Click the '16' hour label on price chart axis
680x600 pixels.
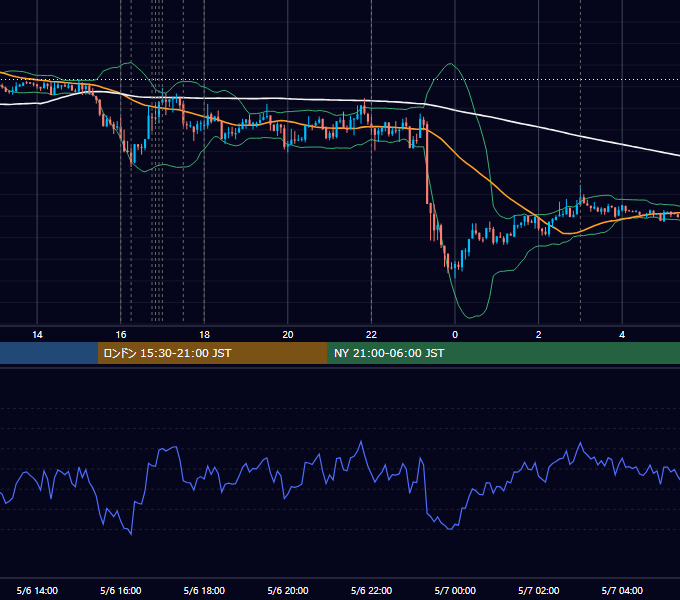(x=121, y=335)
